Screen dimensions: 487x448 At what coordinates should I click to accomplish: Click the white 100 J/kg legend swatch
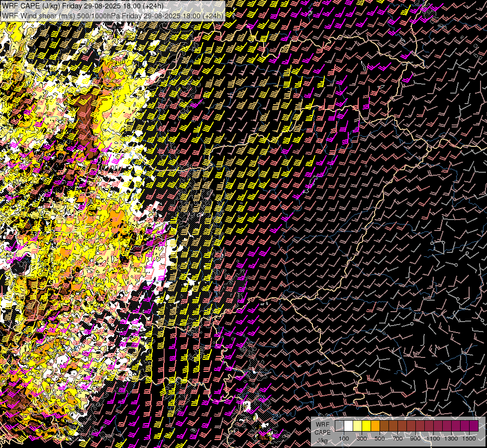tap(349, 426)
